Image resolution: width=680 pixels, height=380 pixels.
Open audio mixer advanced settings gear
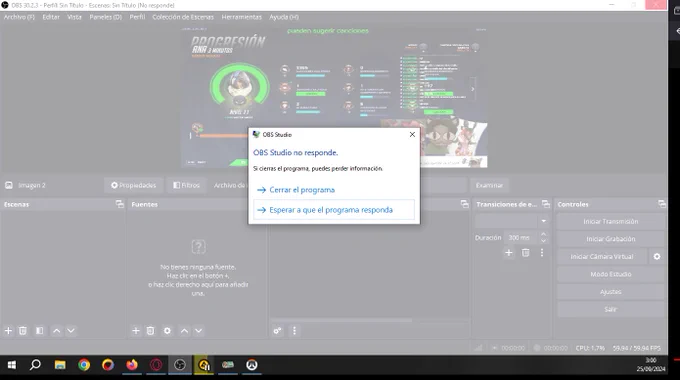coord(277,331)
